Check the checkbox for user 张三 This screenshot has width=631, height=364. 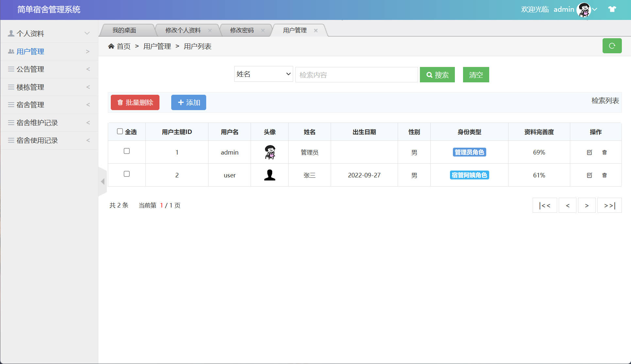coord(126,174)
